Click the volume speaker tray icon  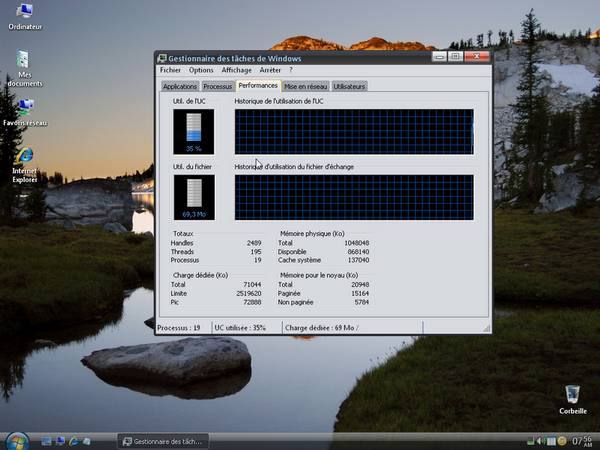541,442
